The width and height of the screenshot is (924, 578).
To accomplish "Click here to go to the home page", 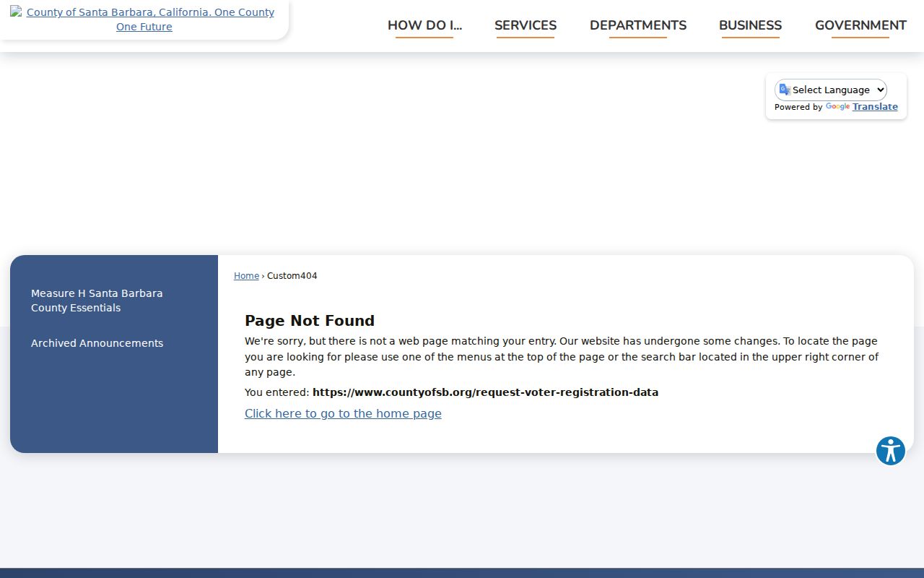I will pos(343,413).
